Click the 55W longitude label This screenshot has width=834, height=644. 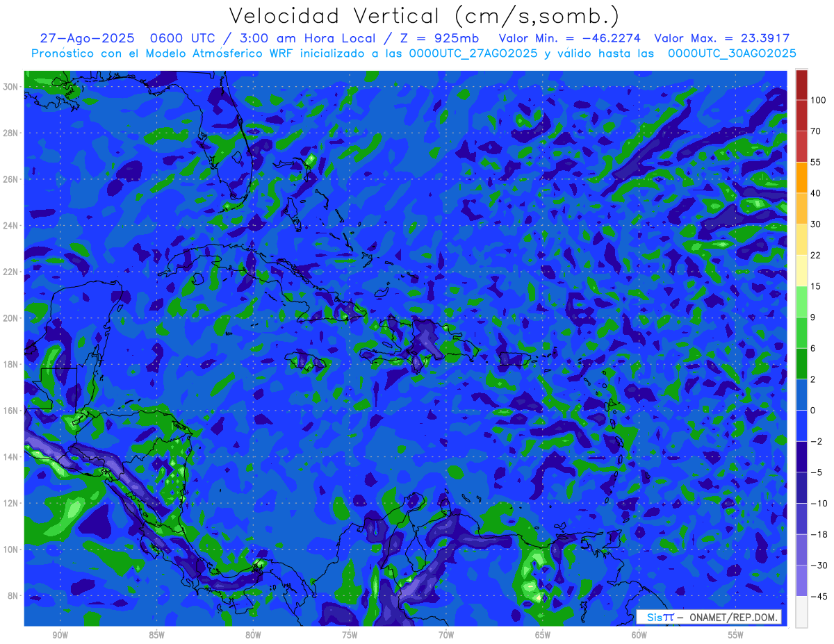[x=736, y=635]
